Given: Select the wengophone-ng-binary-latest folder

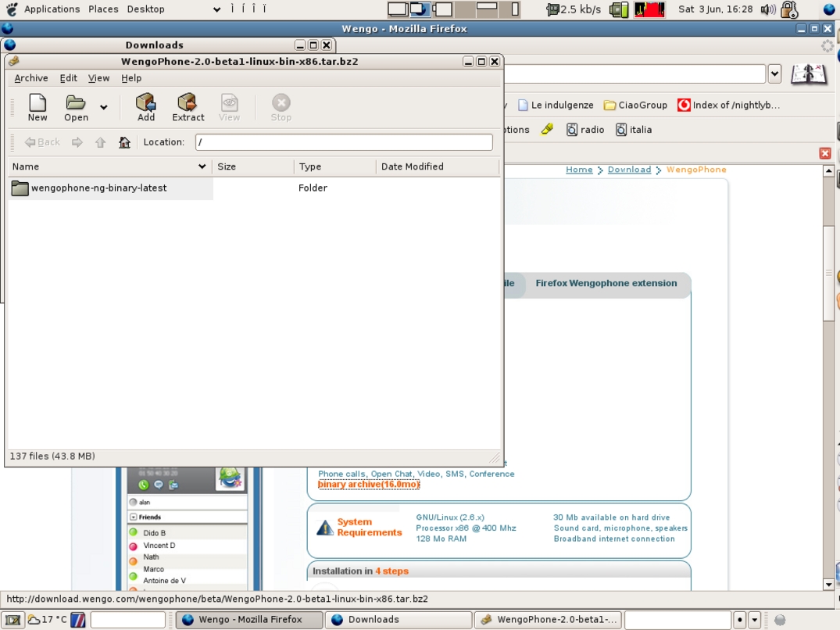Looking at the screenshot, I should [98, 188].
